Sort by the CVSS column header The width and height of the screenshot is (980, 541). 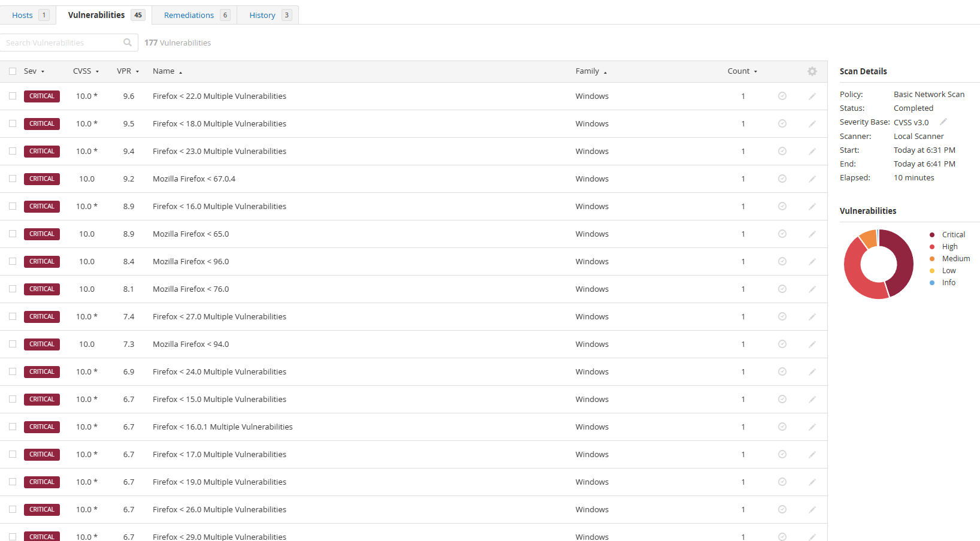86,71
